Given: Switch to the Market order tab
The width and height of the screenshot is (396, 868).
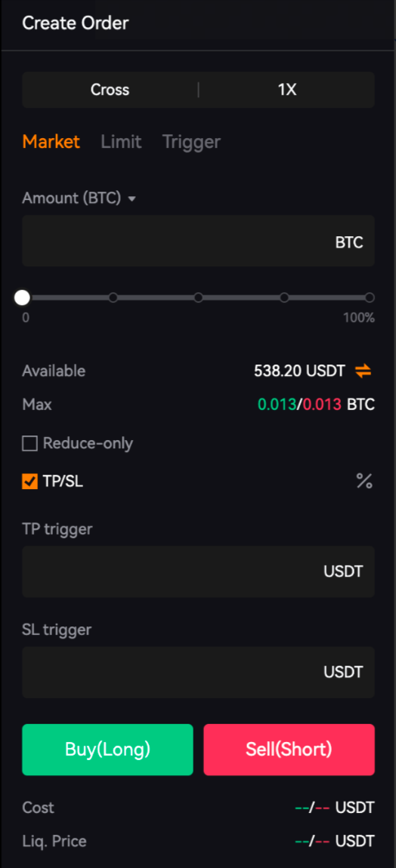Looking at the screenshot, I should click(x=51, y=142).
